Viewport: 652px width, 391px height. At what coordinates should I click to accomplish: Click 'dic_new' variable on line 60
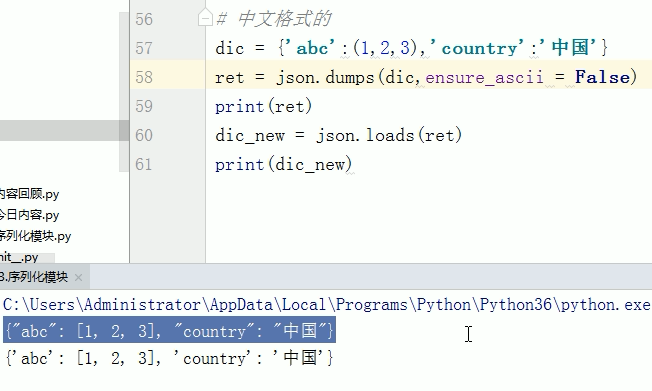click(x=250, y=136)
